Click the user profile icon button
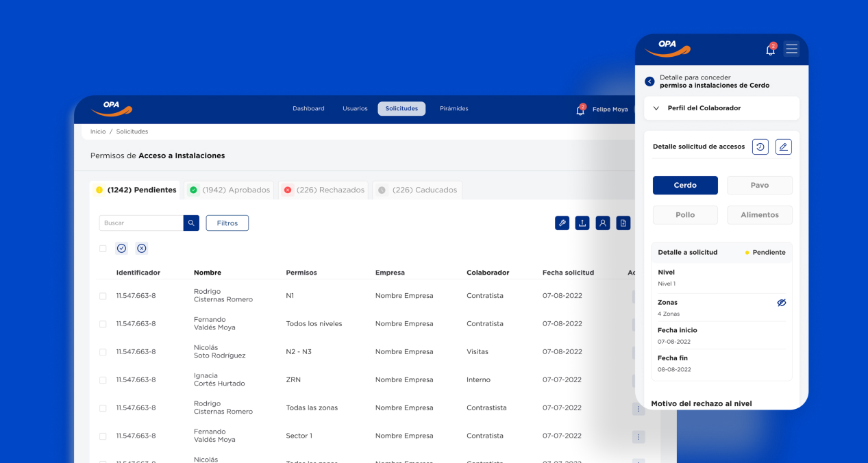The width and height of the screenshot is (868, 463). pos(603,223)
